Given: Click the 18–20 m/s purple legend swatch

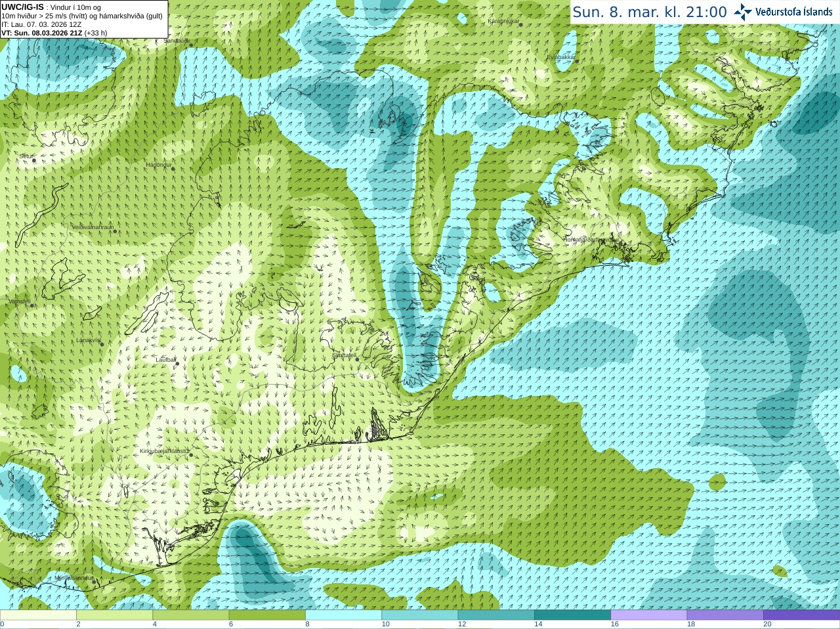Looking at the screenshot, I should click(x=725, y=615).
